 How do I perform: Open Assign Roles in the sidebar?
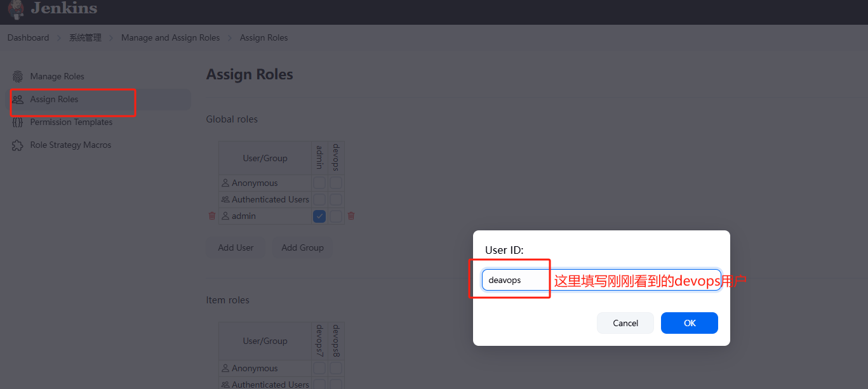point(98,99)
